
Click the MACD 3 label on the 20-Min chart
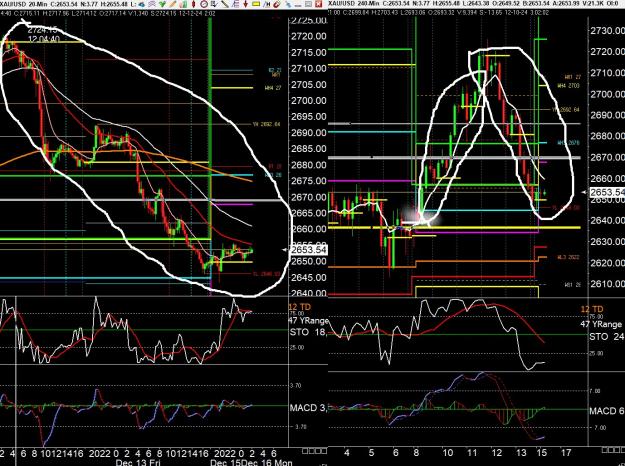(308, 408)
